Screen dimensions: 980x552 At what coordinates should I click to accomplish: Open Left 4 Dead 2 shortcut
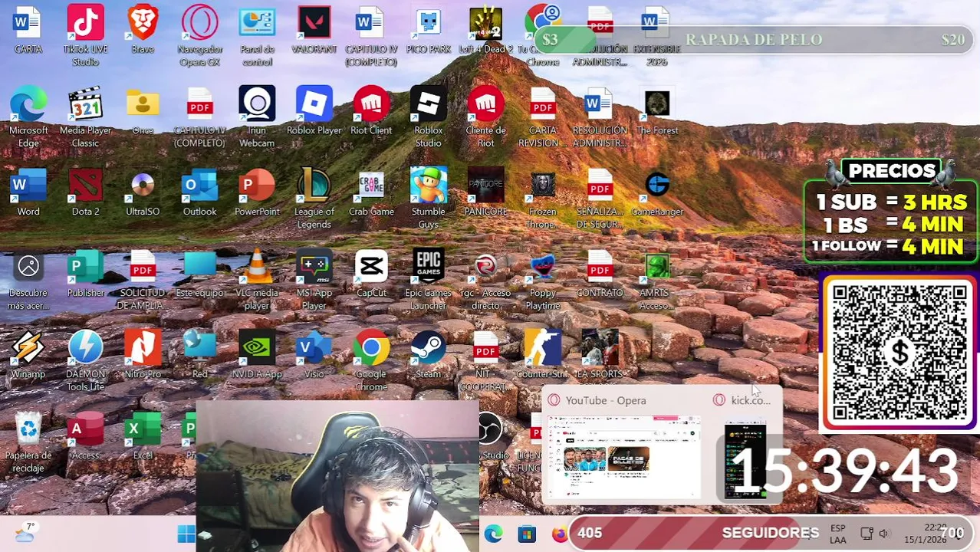point(485,31)
